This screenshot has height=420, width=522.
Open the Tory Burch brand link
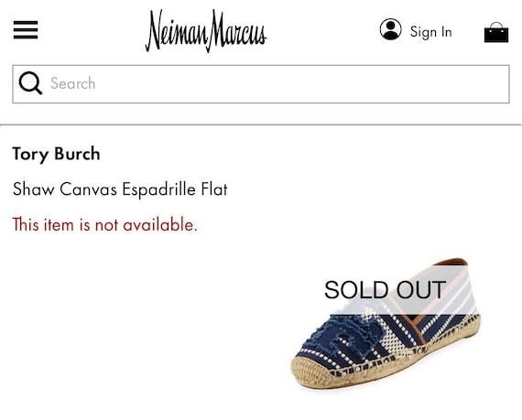pos(56,154)
